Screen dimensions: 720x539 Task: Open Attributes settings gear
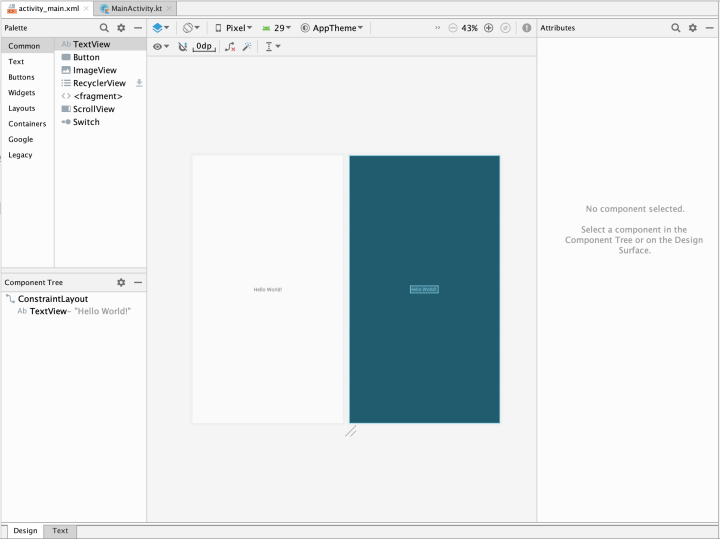click(692, 28)
